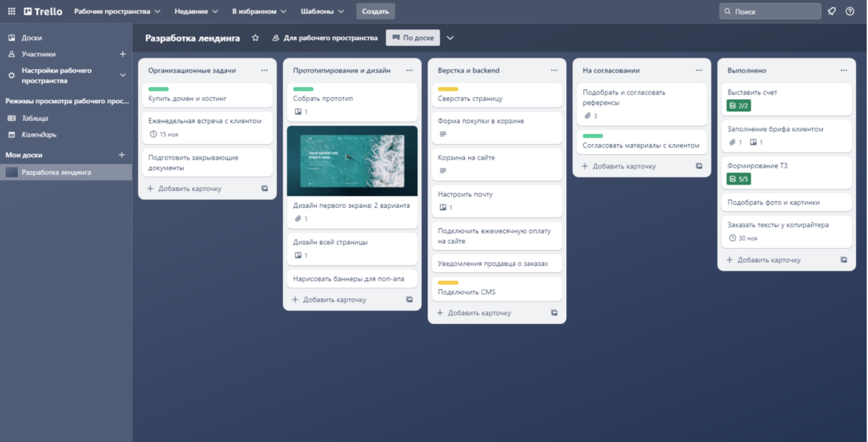Expand Рабочие пространства dropdown in top bar

pos(117,11)
